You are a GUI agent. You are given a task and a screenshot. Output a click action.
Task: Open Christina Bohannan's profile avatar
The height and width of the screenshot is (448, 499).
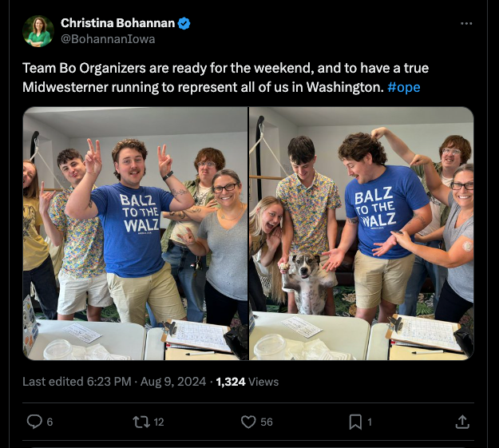point(38,31)
